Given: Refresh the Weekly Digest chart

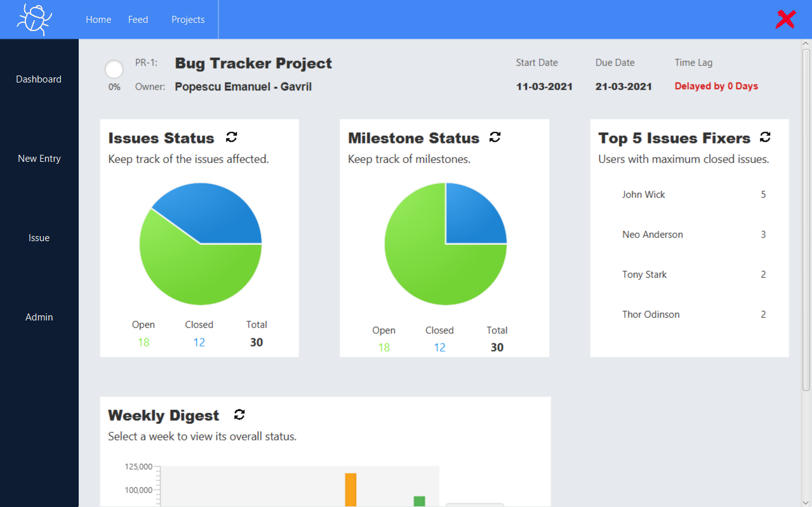Looking at the screenshot, I should click(239, 414).
